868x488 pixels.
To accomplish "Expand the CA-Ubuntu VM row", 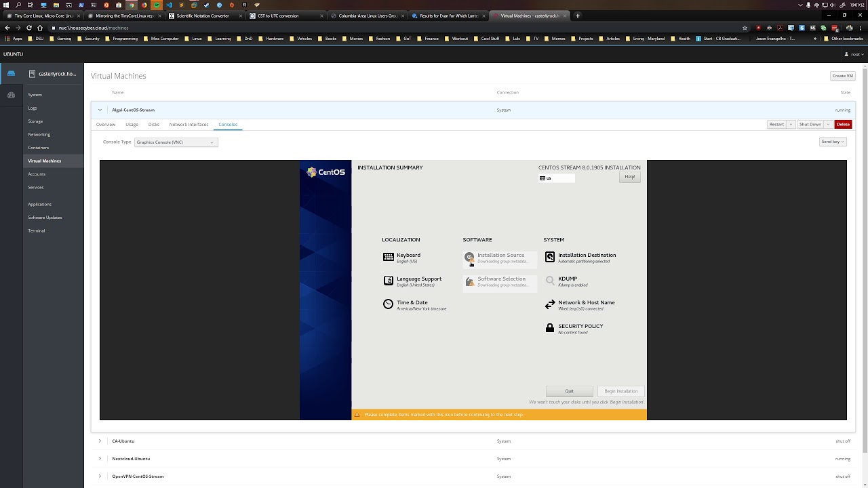I will click(x=100, y=441).
